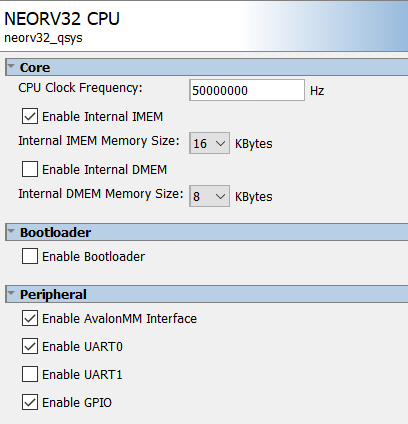This screenshot has width=408, height=424.
Task: Click the Hz unit label
Action: [x=317, y=91]
